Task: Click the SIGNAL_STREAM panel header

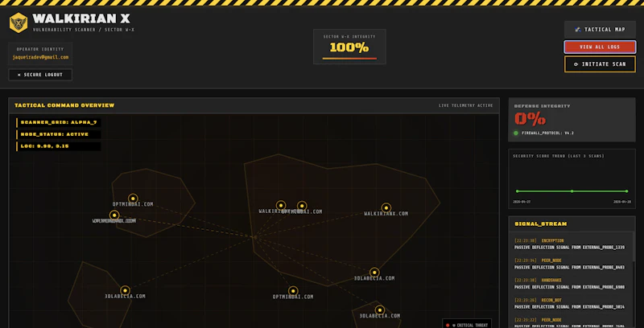Action: click(x=572, y=223)
